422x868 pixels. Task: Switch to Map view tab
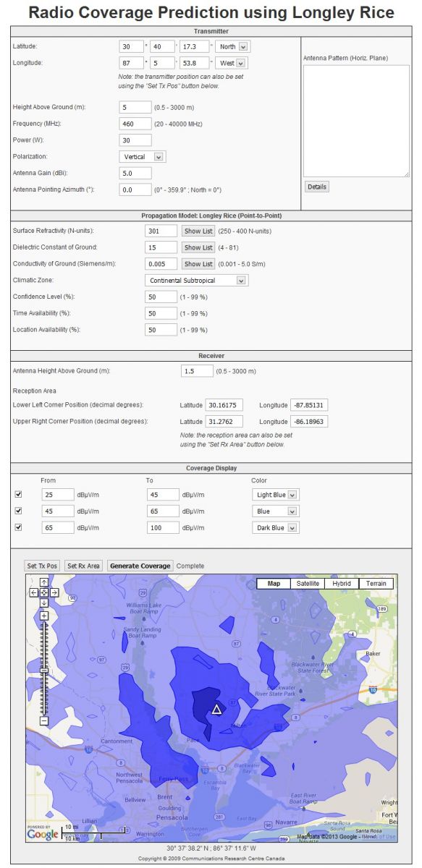[x=274, y=583]
